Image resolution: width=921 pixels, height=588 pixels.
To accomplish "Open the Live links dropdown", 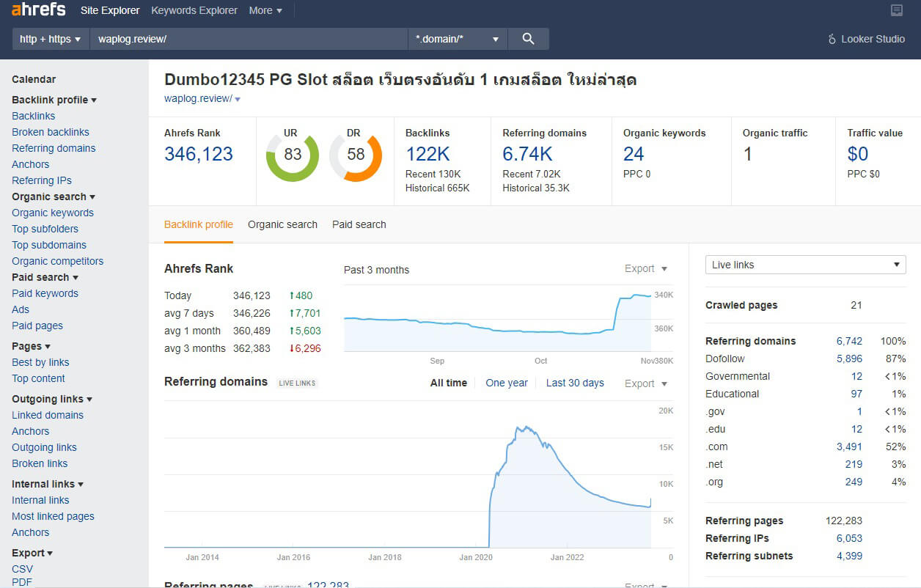I will [805, 265].
